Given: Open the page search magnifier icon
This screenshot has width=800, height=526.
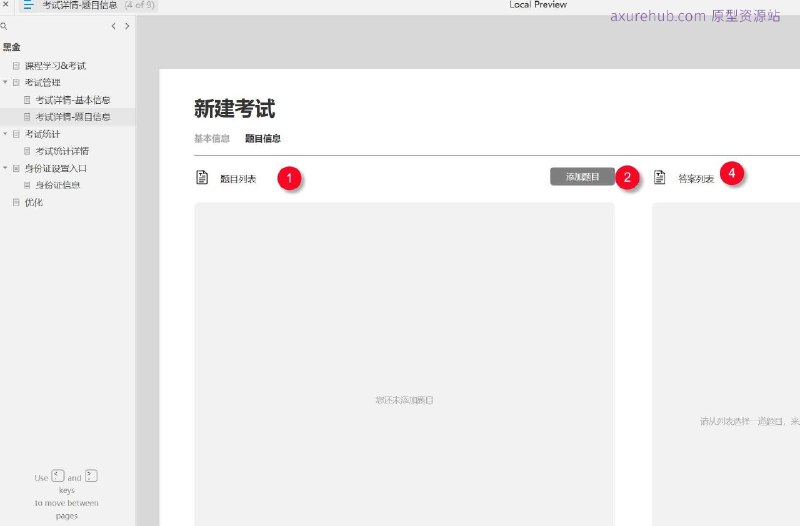Looking at the screenshot, I should 4,26.
